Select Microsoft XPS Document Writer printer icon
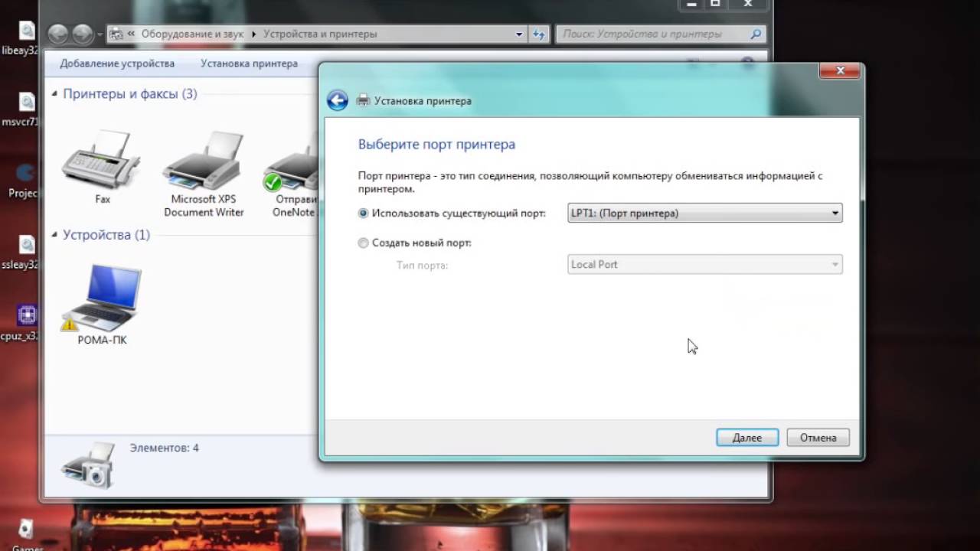Screen dimensions: 980x551 pyautogui.click(x=203, y=162)
